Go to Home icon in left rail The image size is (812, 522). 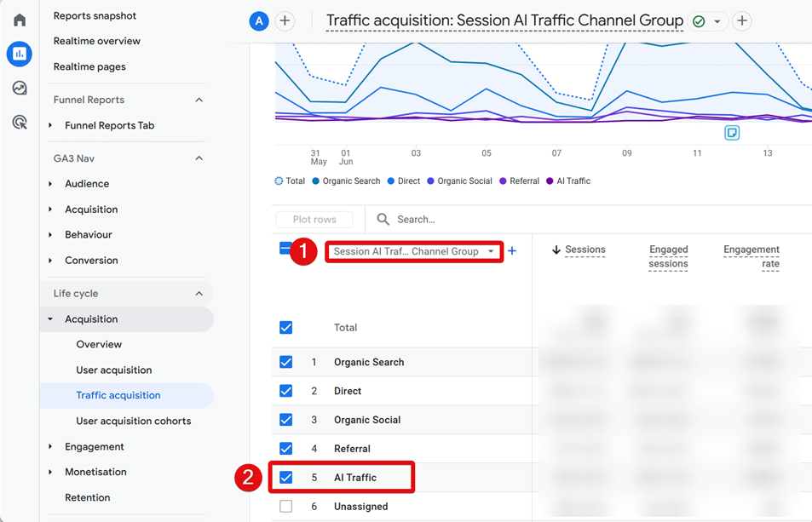(20, 20)
